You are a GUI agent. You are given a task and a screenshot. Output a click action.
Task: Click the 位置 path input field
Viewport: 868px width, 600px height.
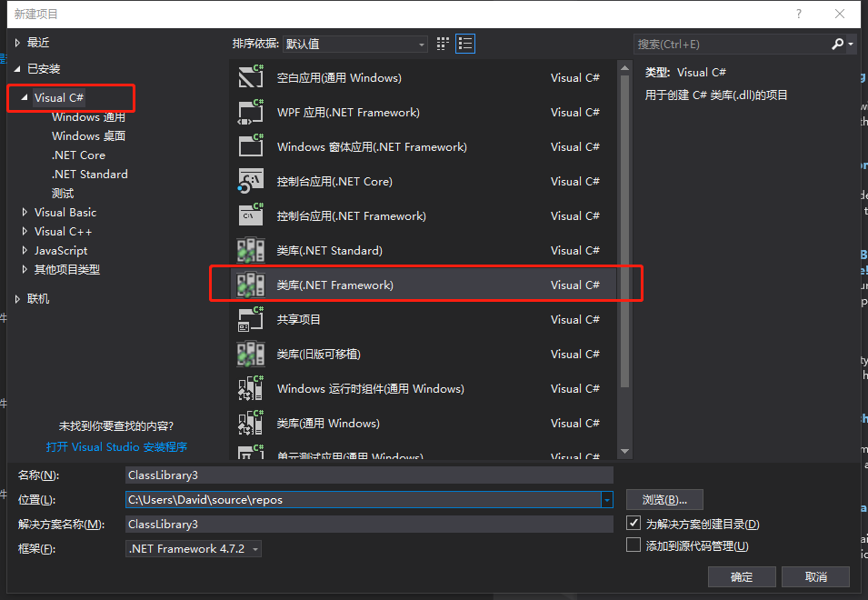point(364,500)
